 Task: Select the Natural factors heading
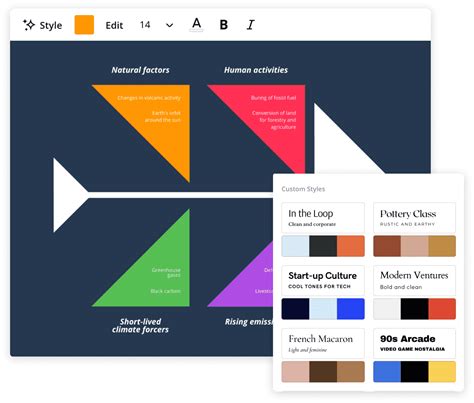[x=140, y=70]
